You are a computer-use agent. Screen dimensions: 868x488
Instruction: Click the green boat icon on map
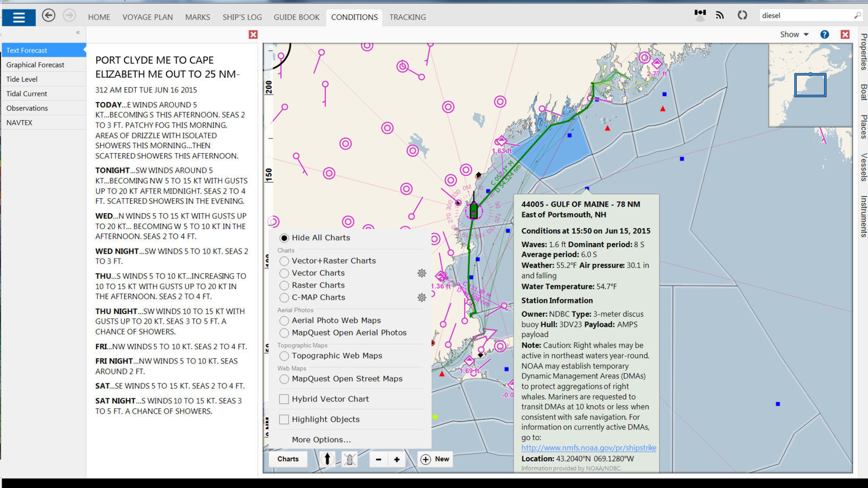[474, 211]
